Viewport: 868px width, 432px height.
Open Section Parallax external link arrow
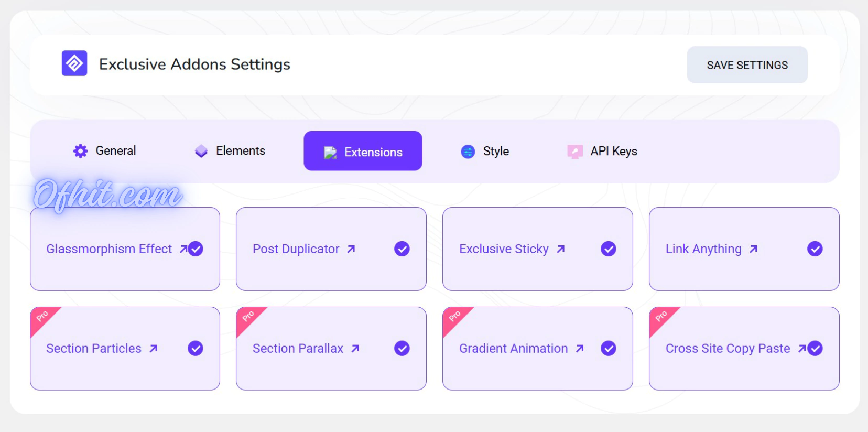click(355, 349)
